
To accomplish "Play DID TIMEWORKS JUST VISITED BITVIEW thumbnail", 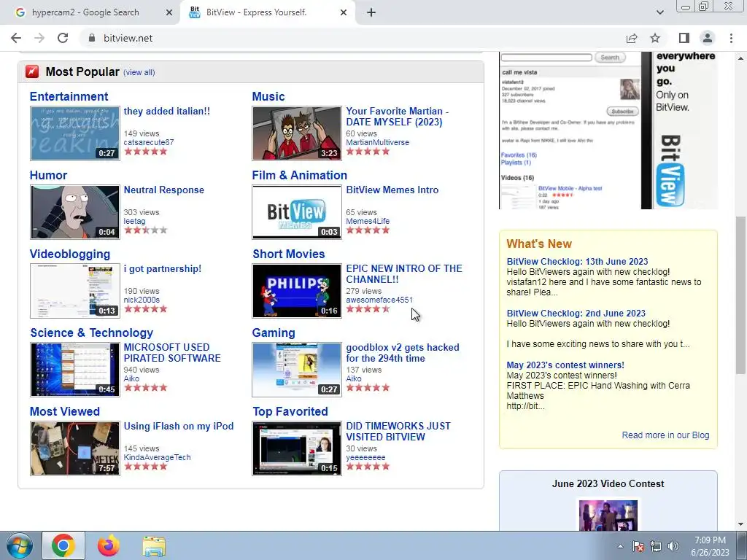I will coord(297,448).
